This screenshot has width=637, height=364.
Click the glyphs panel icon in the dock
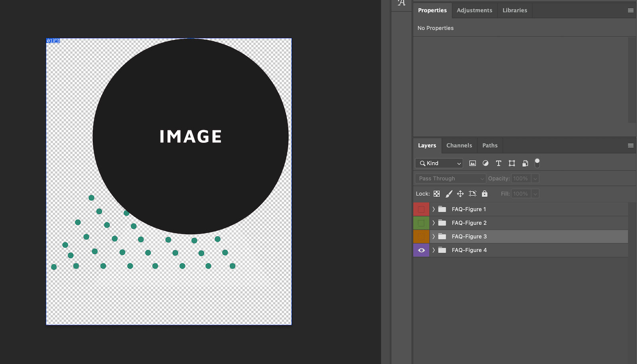point(401,3)
